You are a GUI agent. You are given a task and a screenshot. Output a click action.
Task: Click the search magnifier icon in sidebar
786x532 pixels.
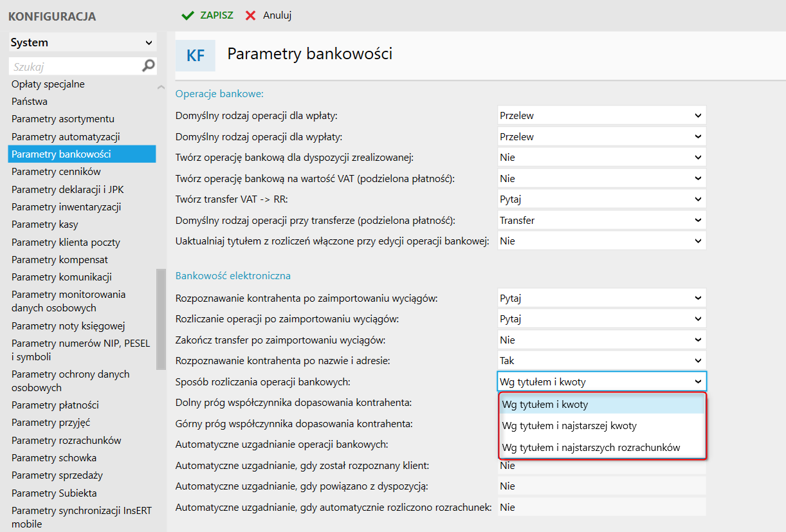(149, 66)
